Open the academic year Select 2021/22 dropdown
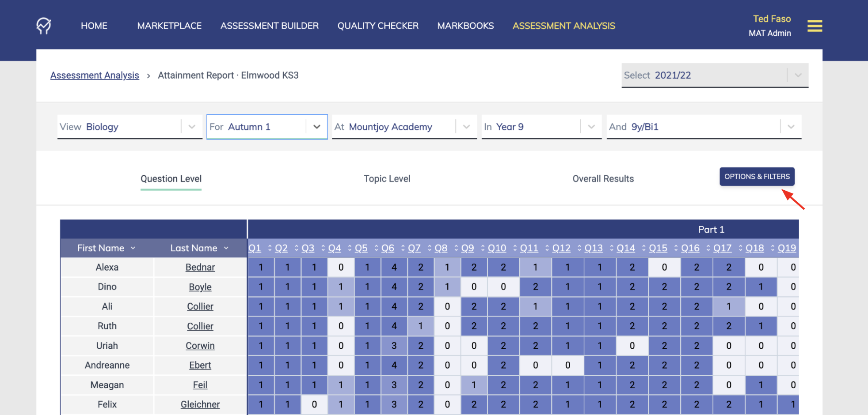Image resolution: width=868 pixels, height=415 pixels. 797,75
